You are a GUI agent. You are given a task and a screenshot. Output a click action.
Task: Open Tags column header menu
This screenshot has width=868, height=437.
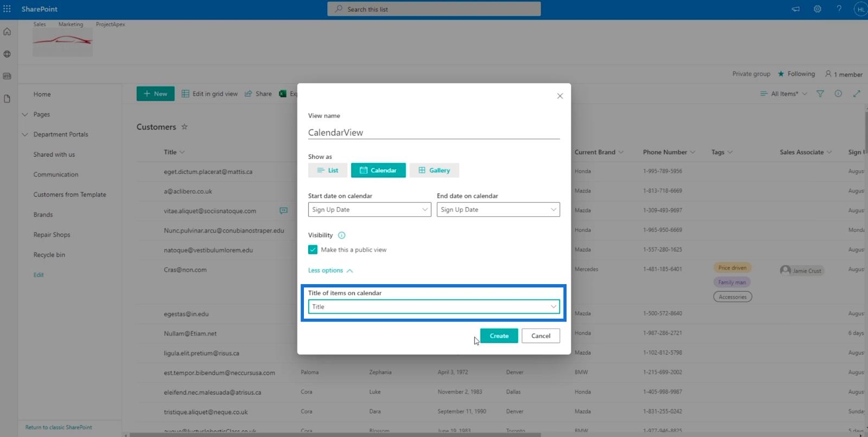click(x=722, y=152)
